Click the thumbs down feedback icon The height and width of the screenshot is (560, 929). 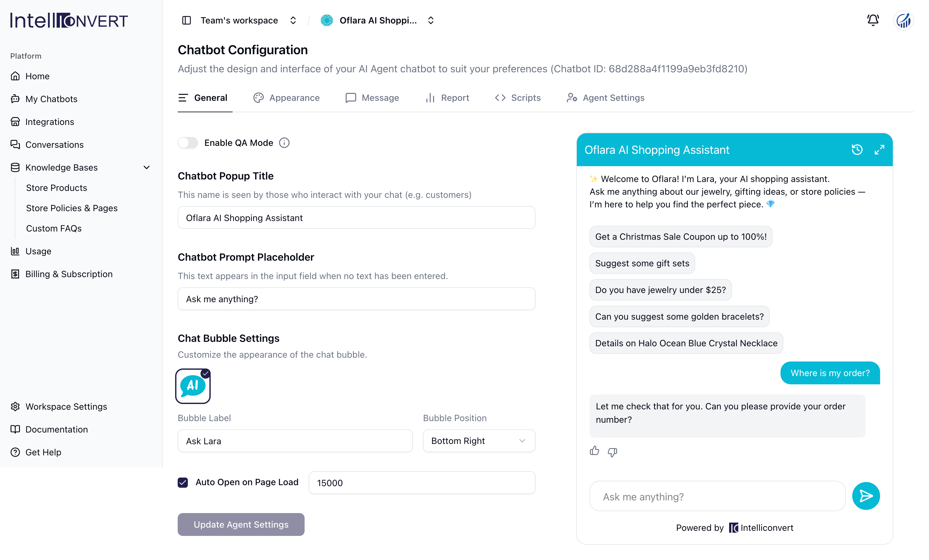tap(613, 452)
